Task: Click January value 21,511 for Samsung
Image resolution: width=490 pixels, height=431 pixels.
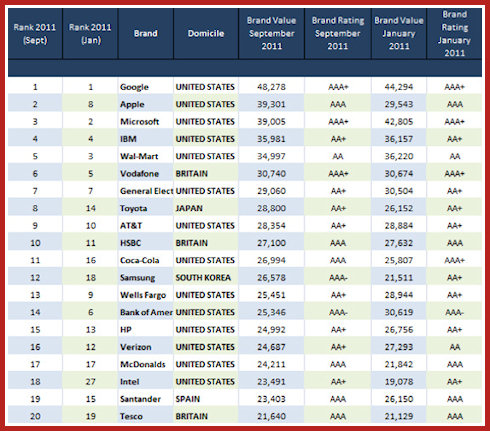Action: pyautogui.click(x=399, y=278)
